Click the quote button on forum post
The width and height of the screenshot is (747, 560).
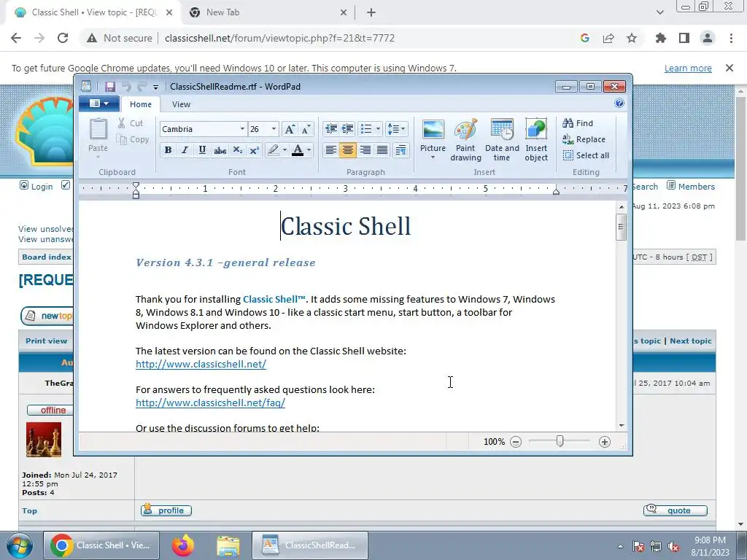(675, 510)
